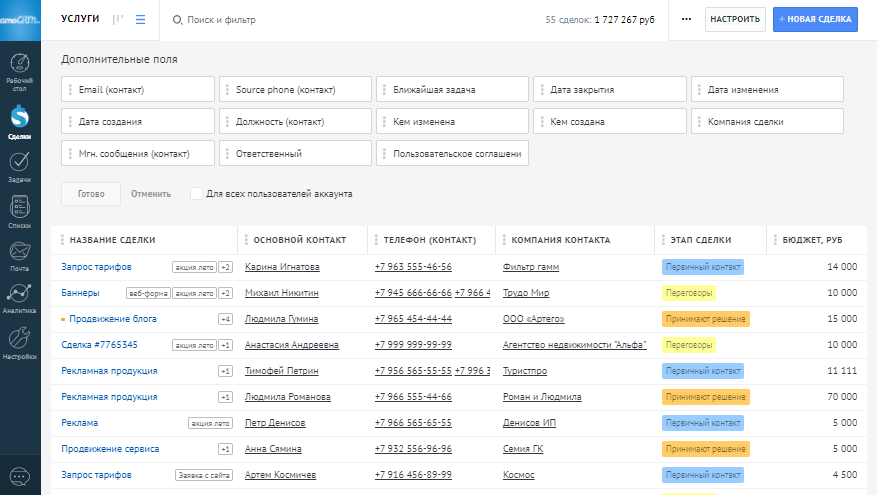Switch to pipeline view icon near Услуги
The width and height of the screenshot is (877, 495).
point(118,20)
